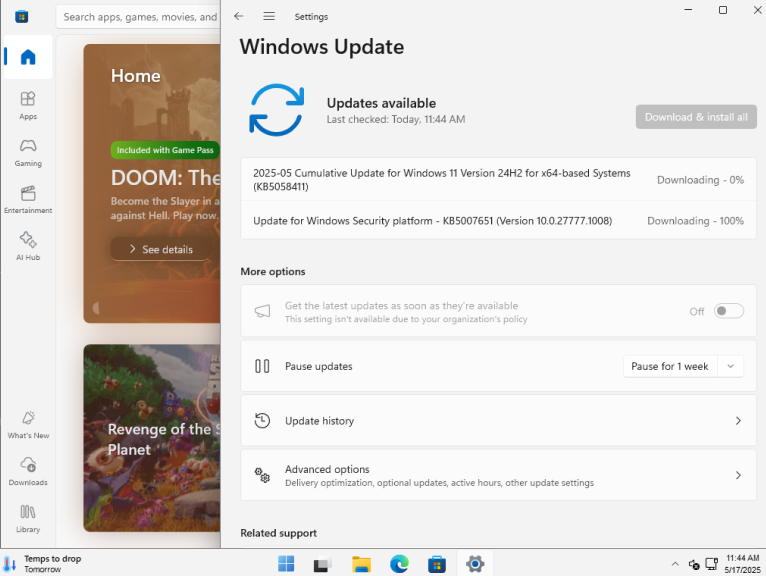The width and height of the screenshot is (766, 576).
Task: Click the carousel previous indicator on DOOM banner
Action: pyautogui.click(x=96, y=308)
